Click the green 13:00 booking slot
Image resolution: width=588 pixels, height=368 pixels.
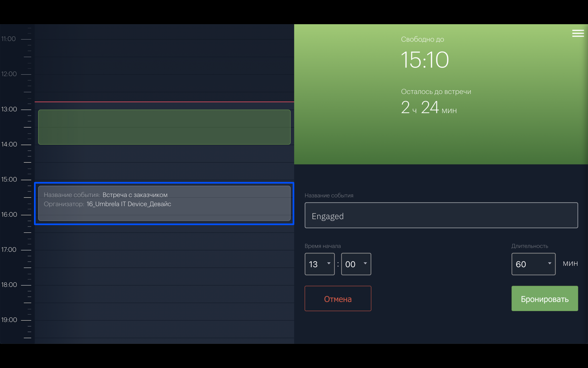click(x=164, y=127)
